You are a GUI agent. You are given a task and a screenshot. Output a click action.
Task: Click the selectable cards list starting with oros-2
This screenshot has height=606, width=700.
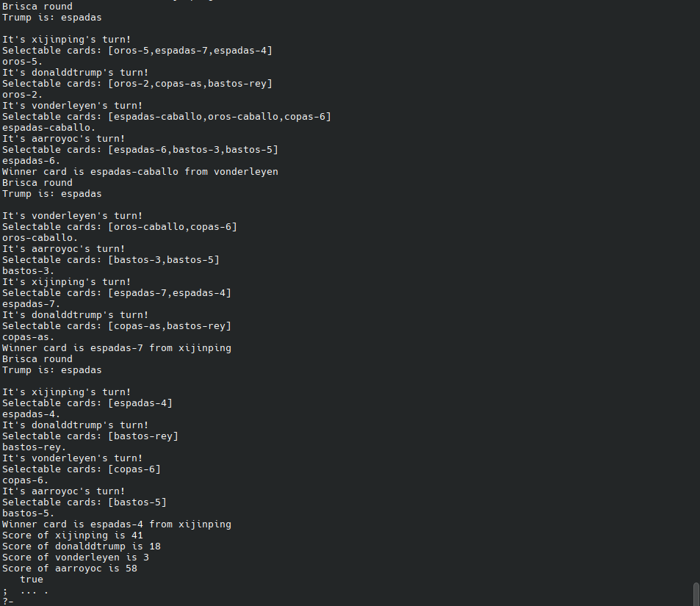[x=190, y=84]
